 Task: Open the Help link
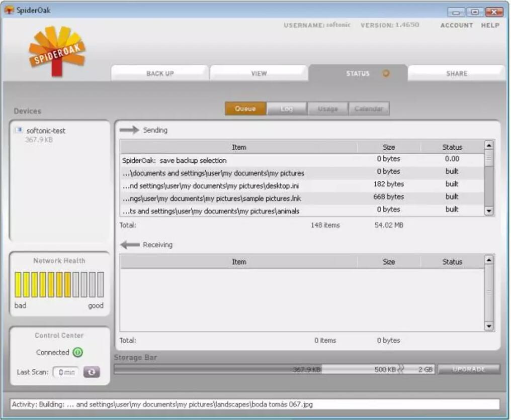click(x=490, y=25)
